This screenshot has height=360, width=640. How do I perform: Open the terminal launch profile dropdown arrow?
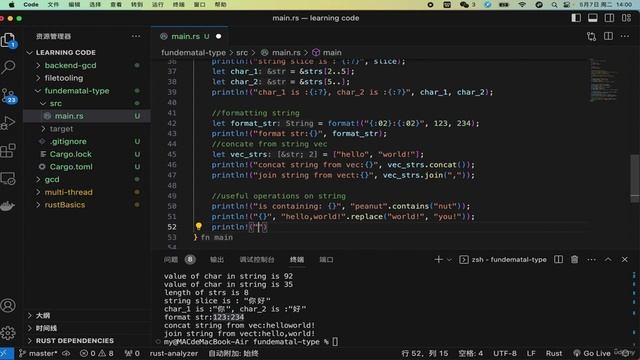click(449, 260)
